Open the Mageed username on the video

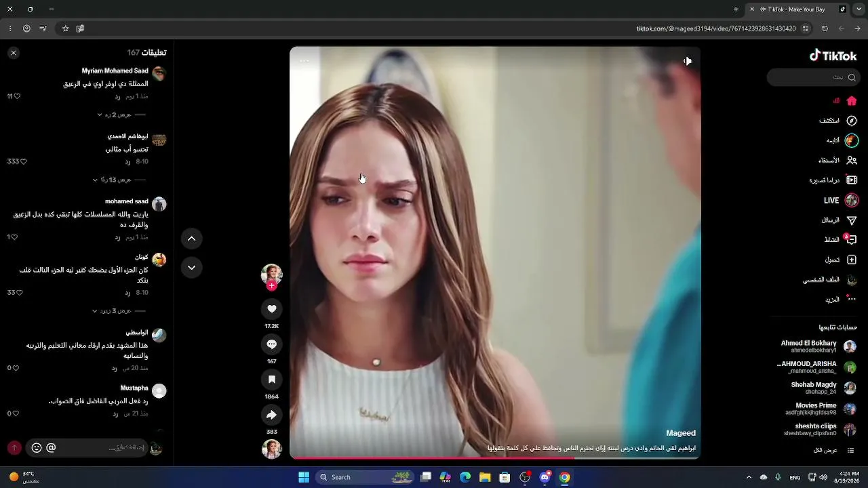click(x=681, y=433)
